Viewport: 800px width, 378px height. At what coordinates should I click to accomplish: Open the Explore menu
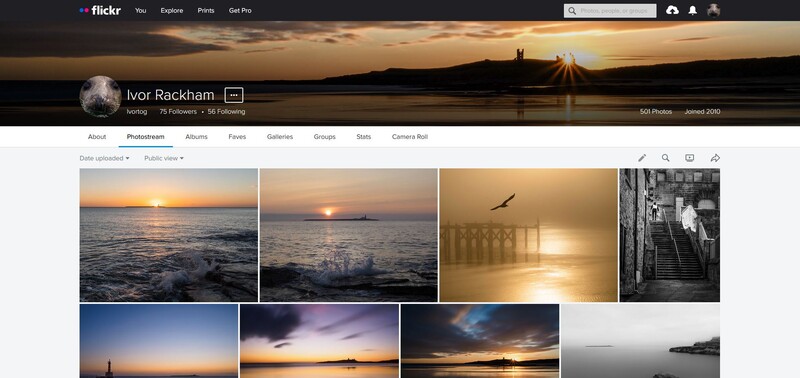coord(171,10)
